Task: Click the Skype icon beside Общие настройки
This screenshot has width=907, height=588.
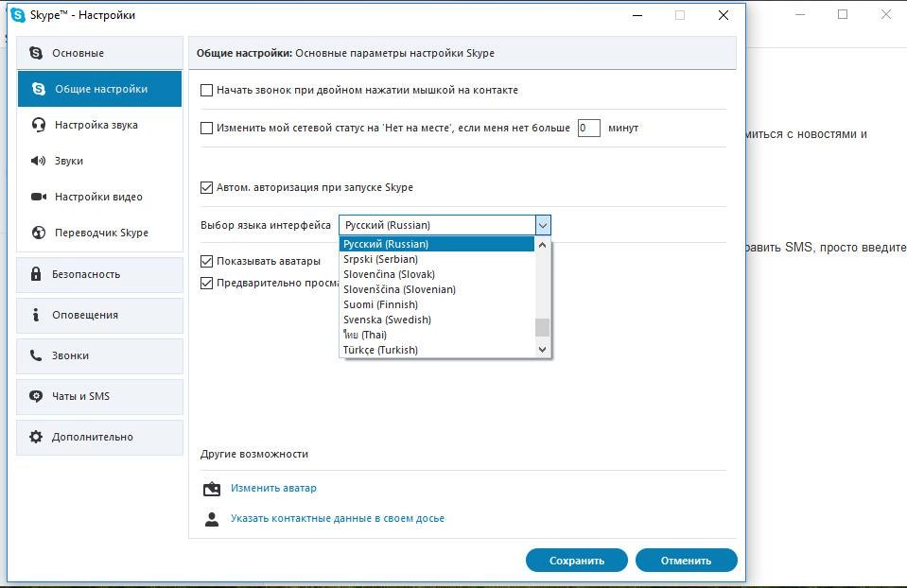Action: tap(39, 89)
